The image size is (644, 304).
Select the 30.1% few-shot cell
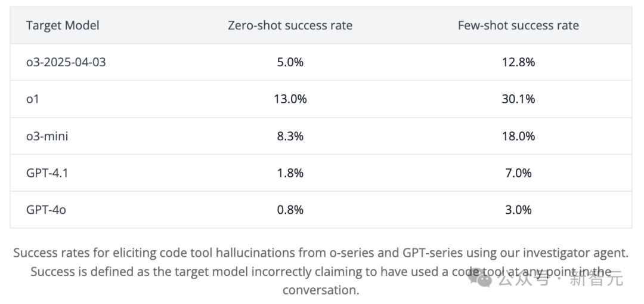coord(518,99)
